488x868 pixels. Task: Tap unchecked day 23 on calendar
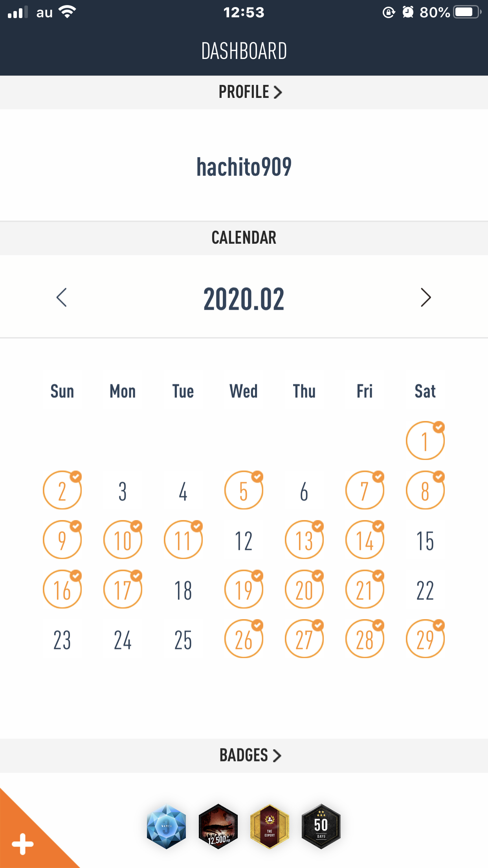62,640
